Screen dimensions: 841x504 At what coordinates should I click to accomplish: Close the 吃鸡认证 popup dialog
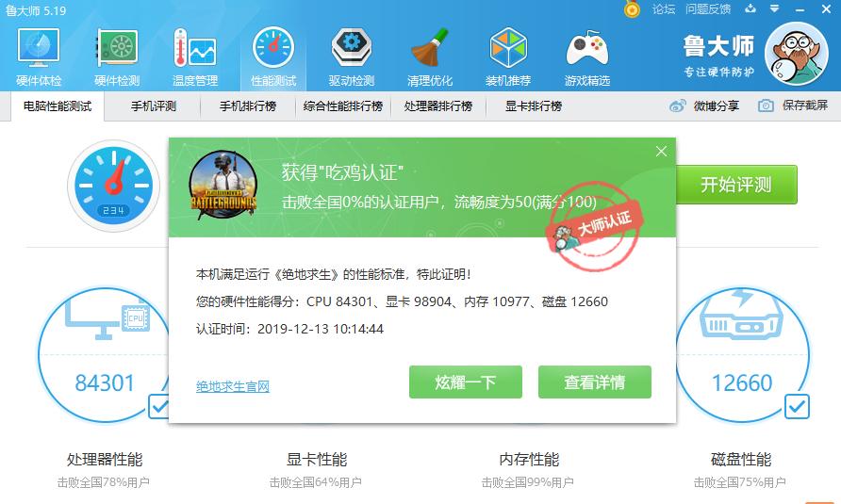(661, 152)
